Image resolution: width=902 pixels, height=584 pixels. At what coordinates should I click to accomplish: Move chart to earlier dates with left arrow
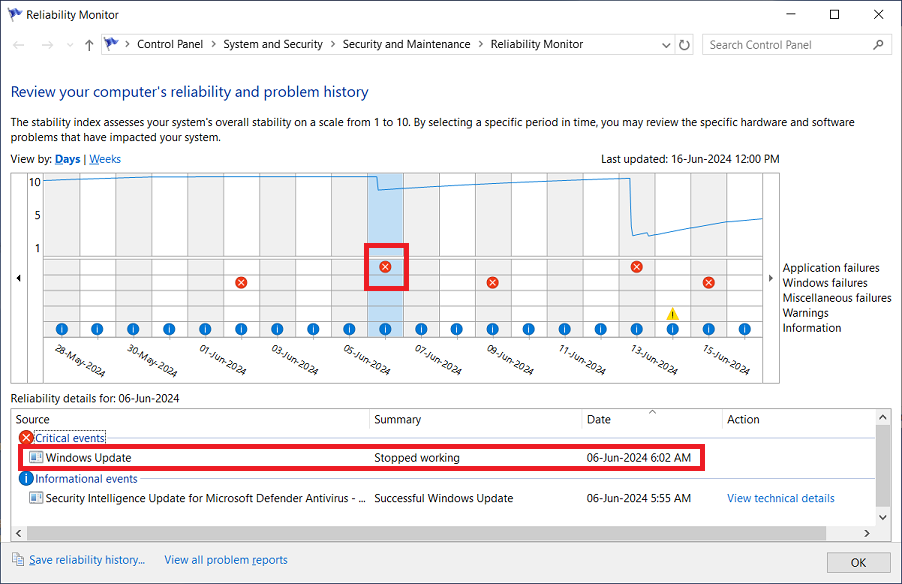(x=18, y=278)
